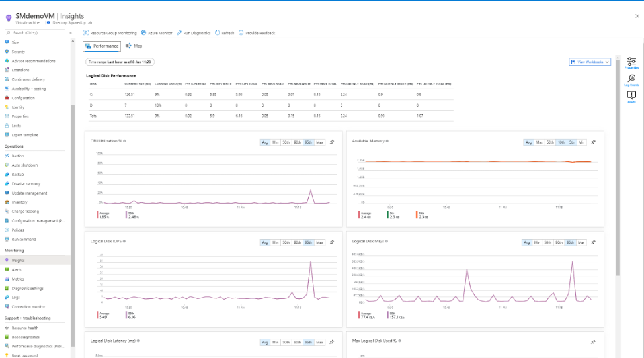Pin the CPU Utilization chart
644x358 pixels.
pyautogui.click(x=332, y=142)
